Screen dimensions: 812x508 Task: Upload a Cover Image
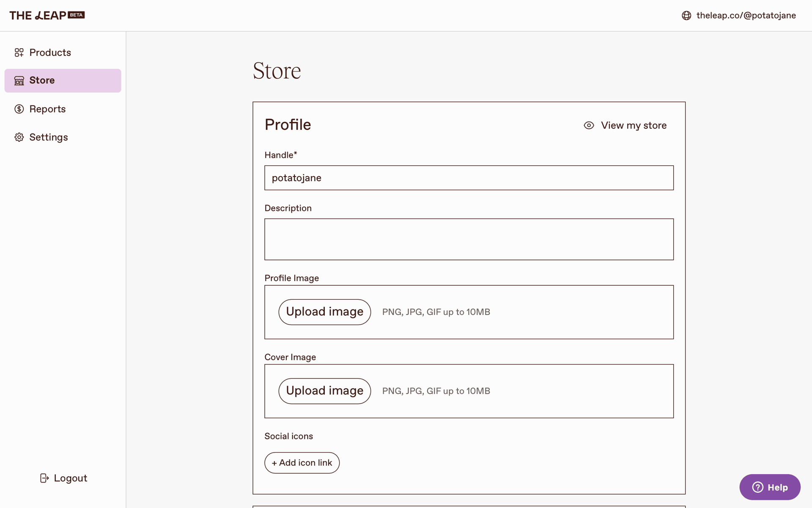324,391
